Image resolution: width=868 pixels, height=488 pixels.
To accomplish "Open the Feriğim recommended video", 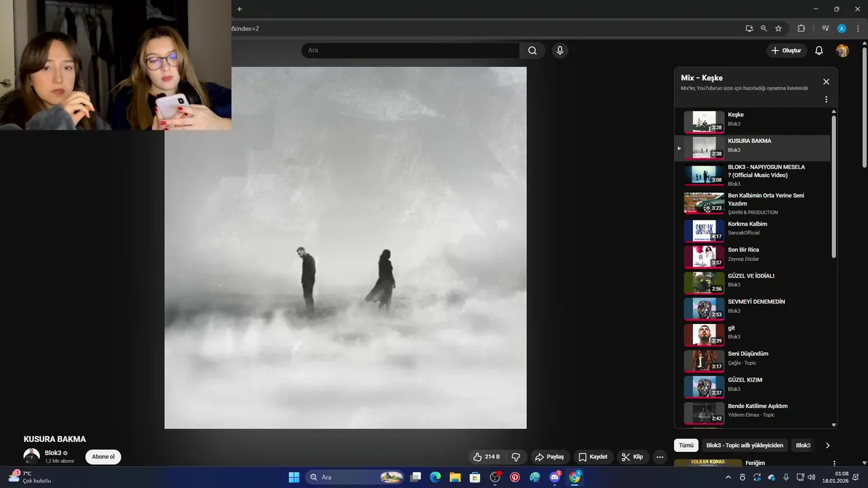I will (755, 463).
